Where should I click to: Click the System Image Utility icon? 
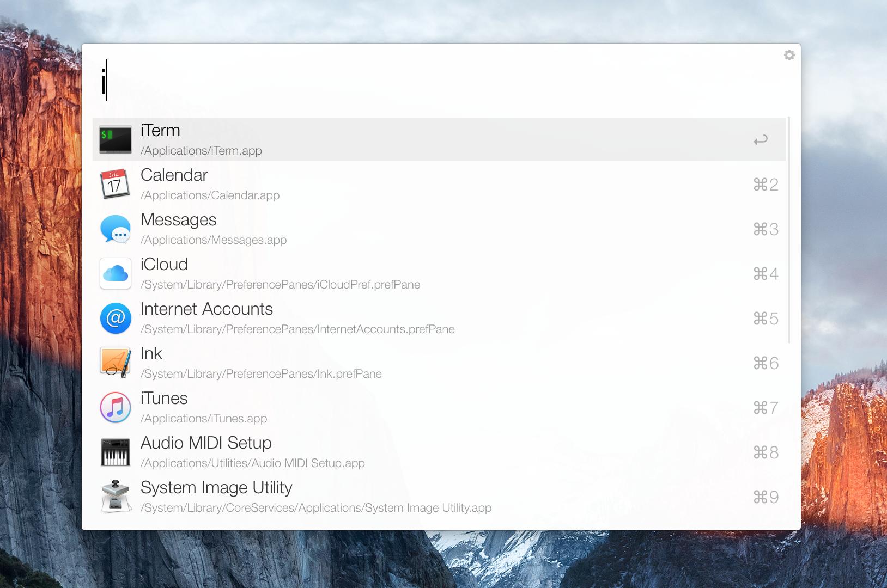[x=116, y=497]
